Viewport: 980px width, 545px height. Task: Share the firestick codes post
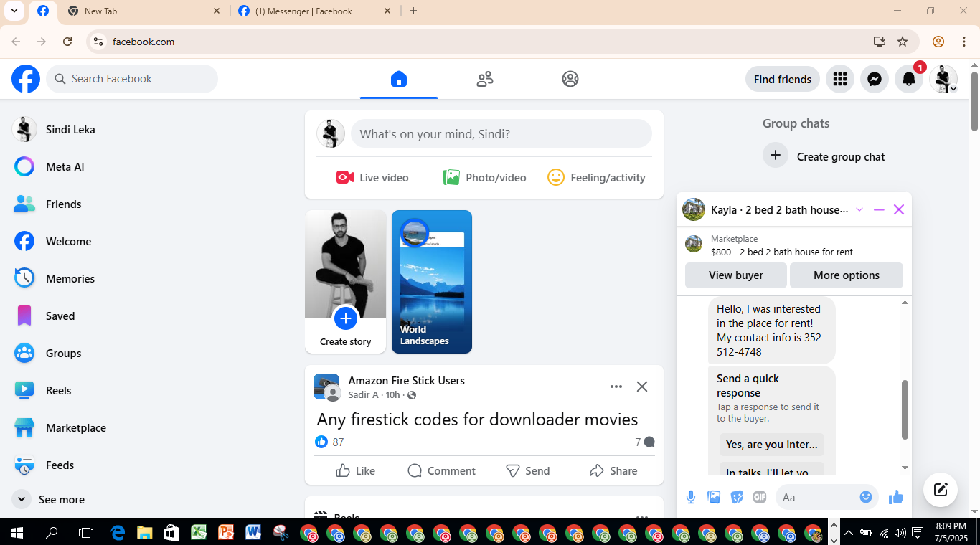pyautogui.click(x=613, y=471)
